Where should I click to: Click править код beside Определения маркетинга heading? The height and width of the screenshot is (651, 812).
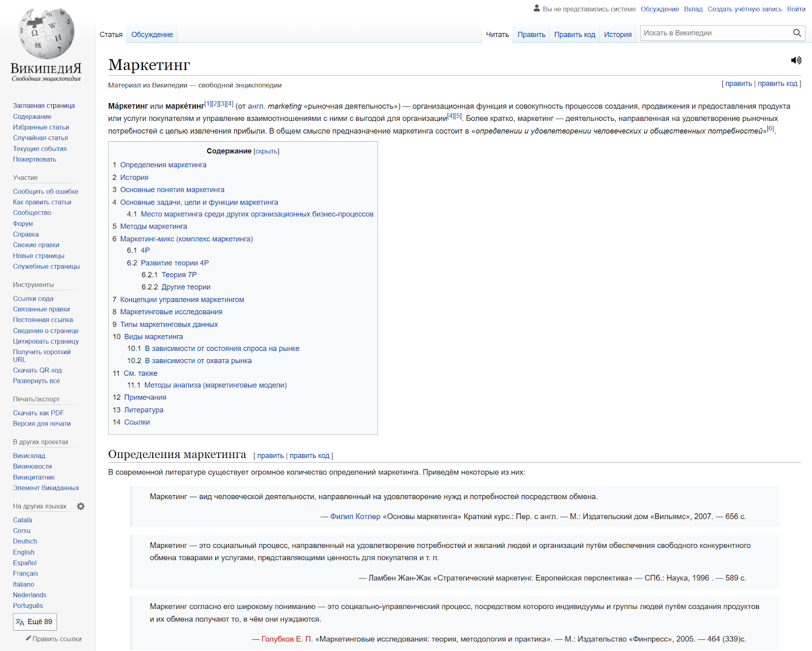coord(310,455)
